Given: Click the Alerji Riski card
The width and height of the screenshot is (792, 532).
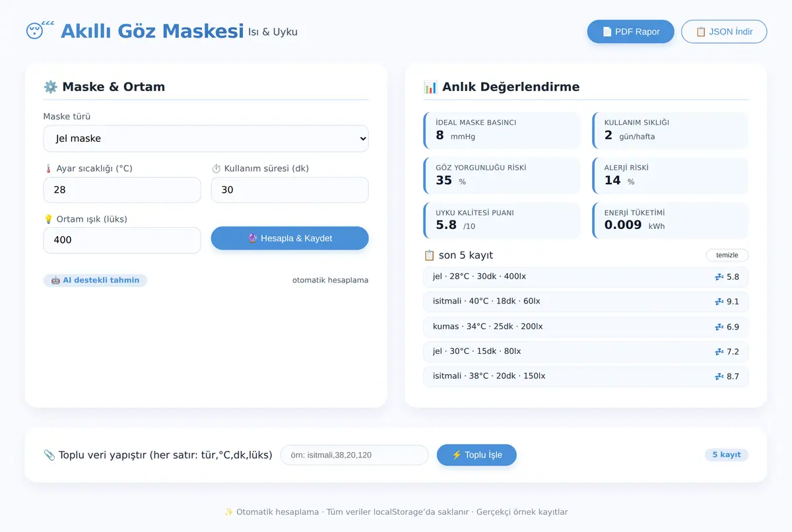Looking at the screenshot, I should [671, 176].
